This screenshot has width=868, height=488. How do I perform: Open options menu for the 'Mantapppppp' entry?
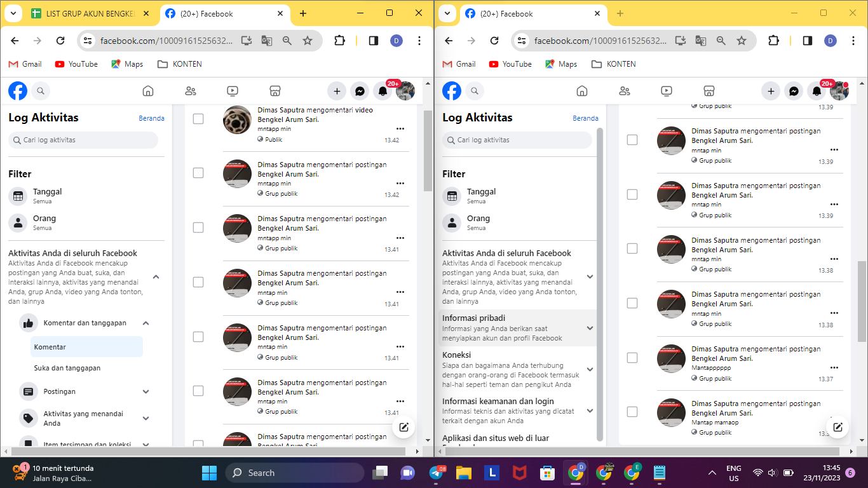point(834,368)
